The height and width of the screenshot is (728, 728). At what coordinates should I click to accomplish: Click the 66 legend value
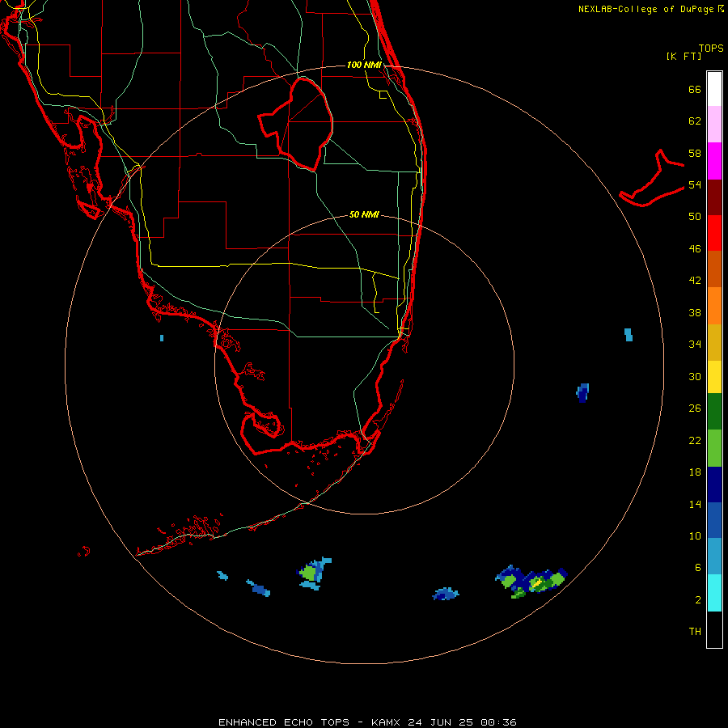[x=695, y=89]
